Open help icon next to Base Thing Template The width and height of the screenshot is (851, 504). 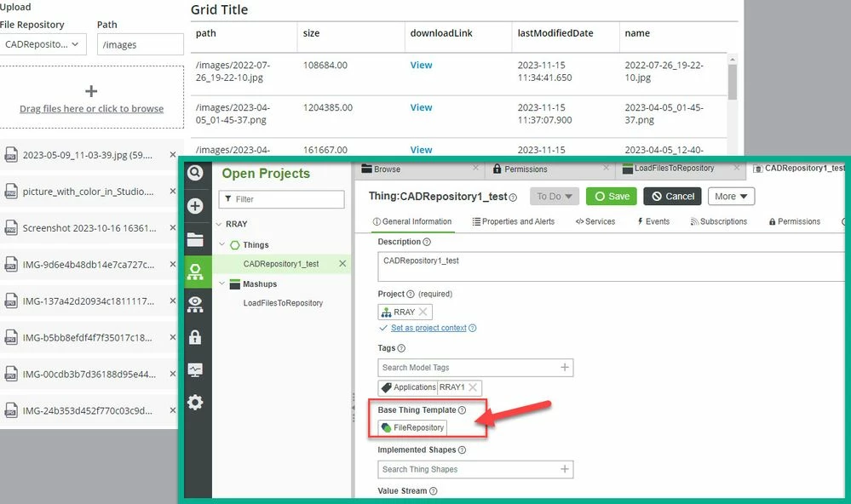tap(462, 410)
